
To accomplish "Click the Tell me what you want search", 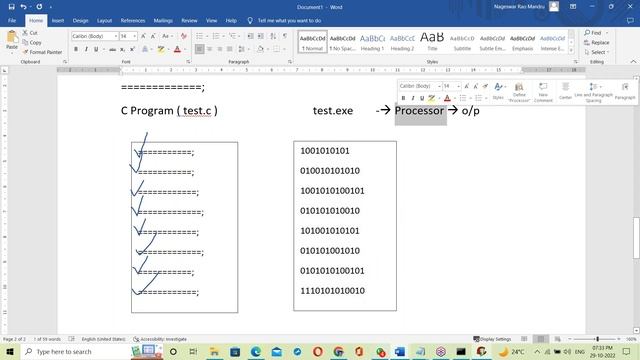I will coord(284,20).
